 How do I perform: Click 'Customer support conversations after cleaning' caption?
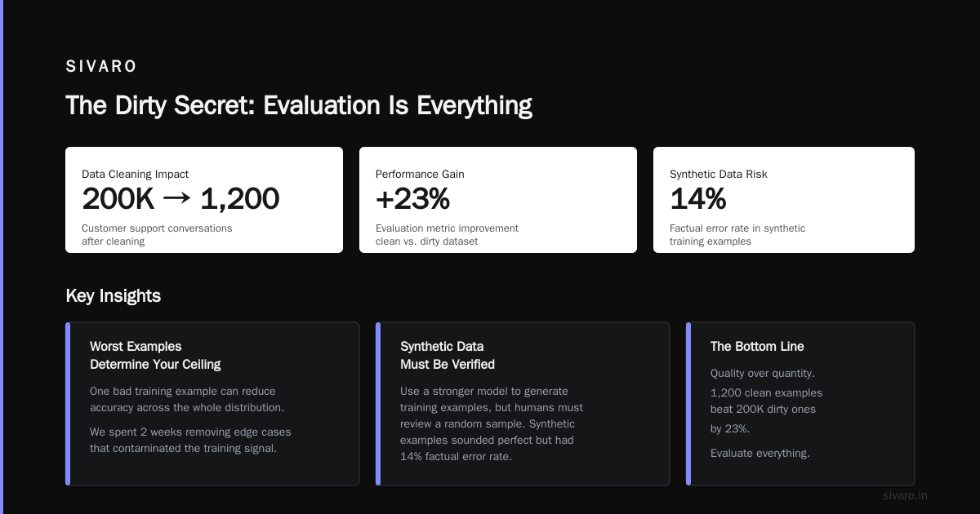pyautogui.click(x=157, y=235)
